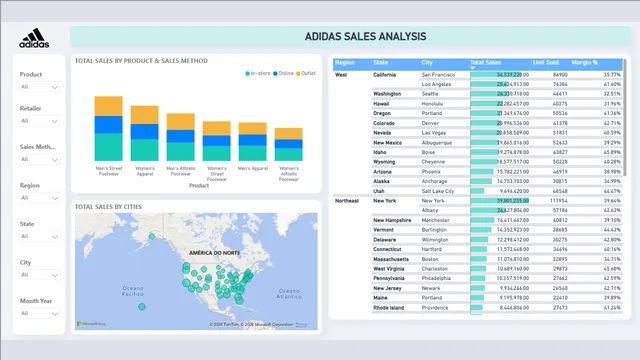The height and width of the screenshot is (360, 640).
Task: Click the Oregon state cell
Action: [x=382, y=113]
